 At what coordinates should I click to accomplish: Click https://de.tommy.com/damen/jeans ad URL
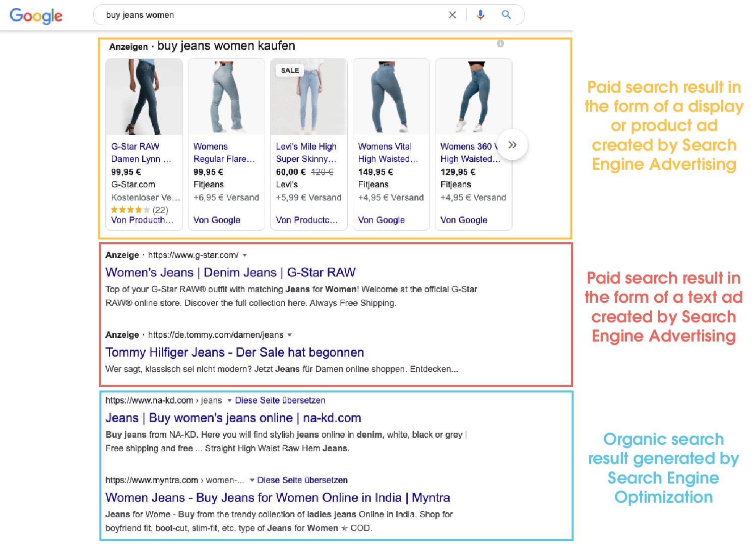click(x=216, y=335)
